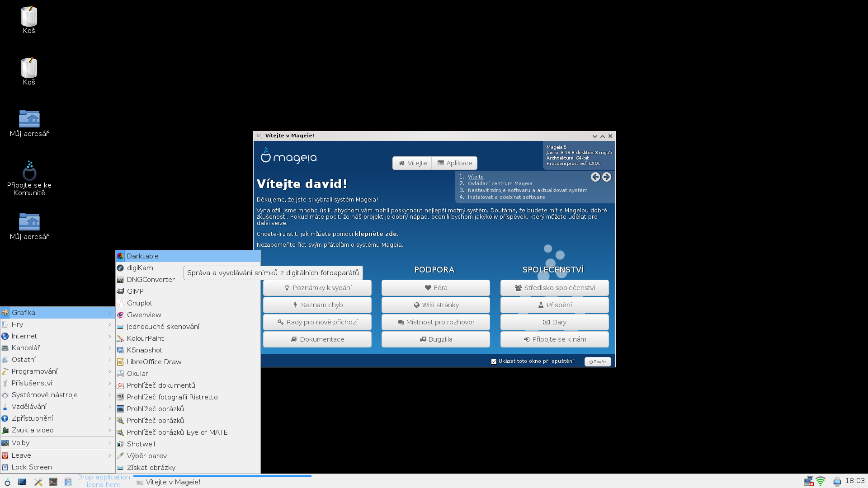Click the show desktop icon in the panel
This screenshot has height=488, width=868.
pos(22,482)
